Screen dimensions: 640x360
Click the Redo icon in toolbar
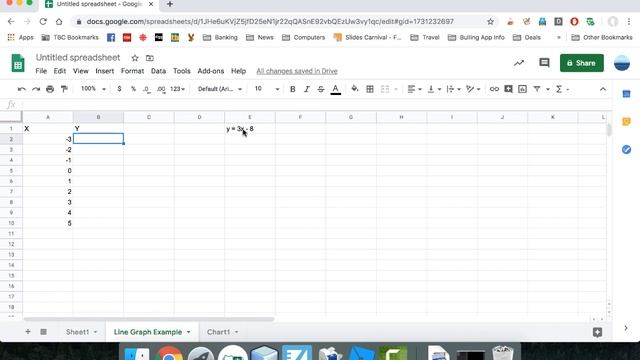[36, 89]
